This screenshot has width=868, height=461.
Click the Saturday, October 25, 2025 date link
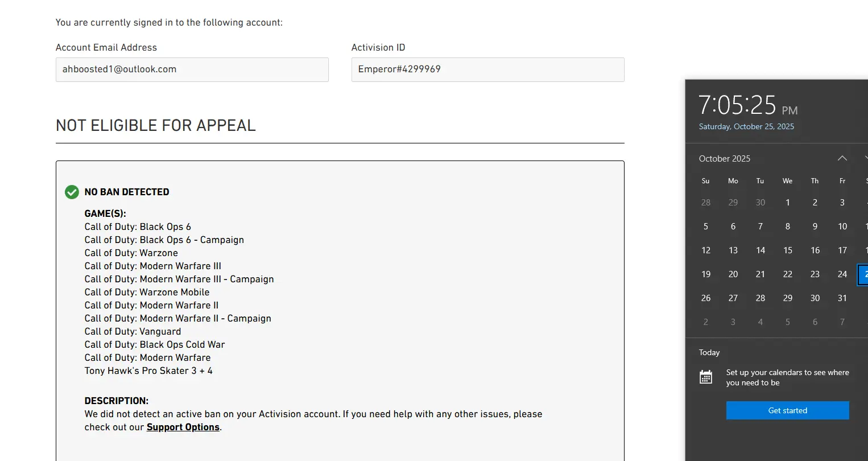[x=746, y=126]
